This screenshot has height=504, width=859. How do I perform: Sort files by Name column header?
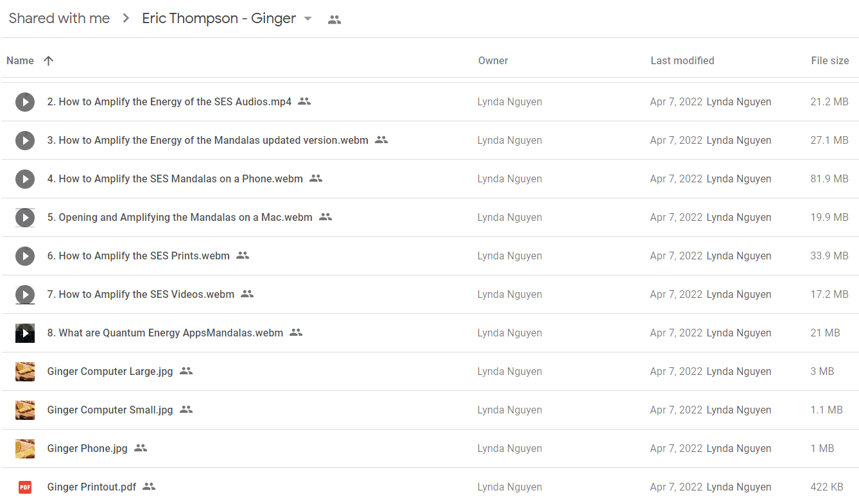click(x=20, y=60)
